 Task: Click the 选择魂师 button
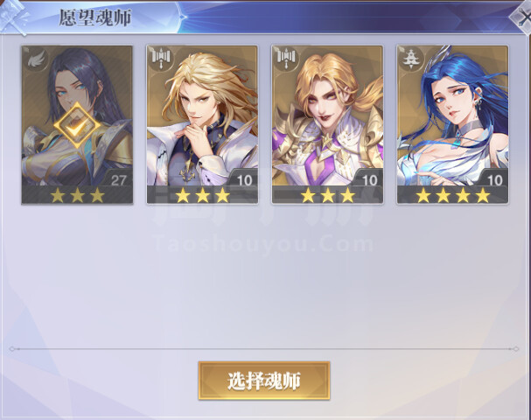click(x=264, y=381)
